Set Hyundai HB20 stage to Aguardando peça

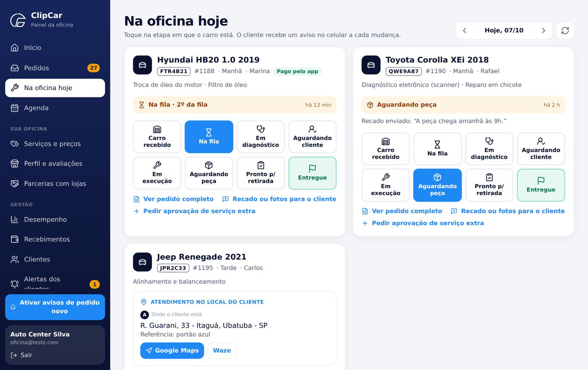[209, 173]
